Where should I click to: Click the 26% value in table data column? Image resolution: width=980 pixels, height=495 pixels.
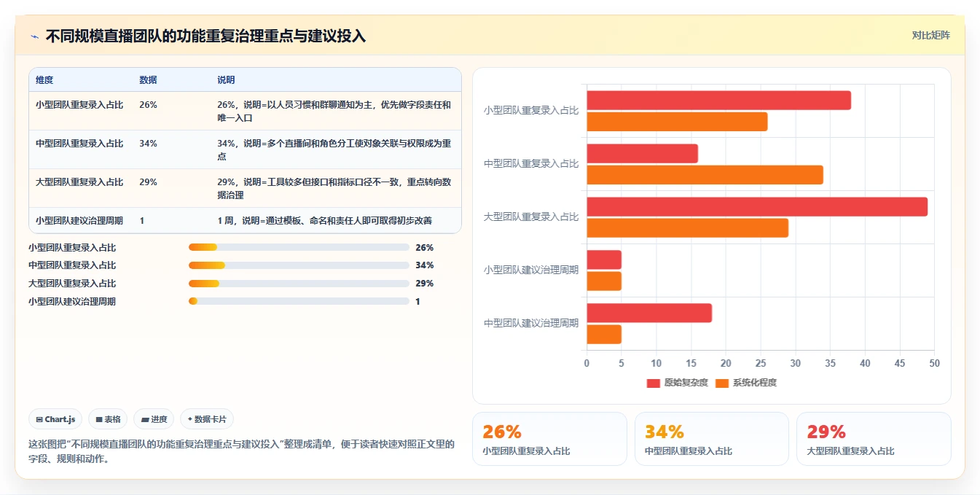tap(148, 105)
